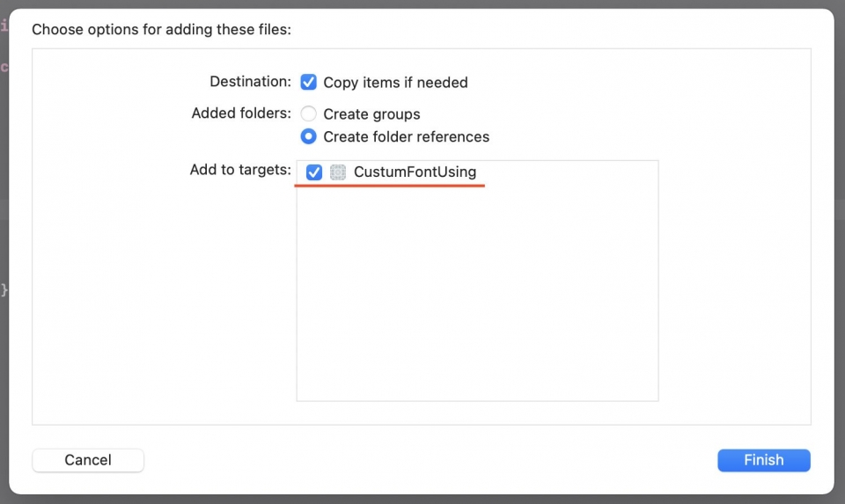Click blank dialog area between Cancel and Finish
Screen dimensions: 845x504
click(431, 460)
